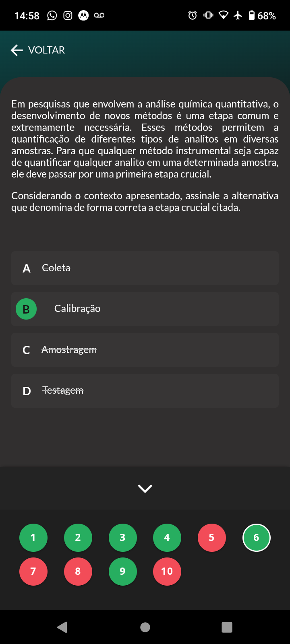This screenshot has height=644, width=290.
Task: Jump to question 8
Action: tap(78, 572)
